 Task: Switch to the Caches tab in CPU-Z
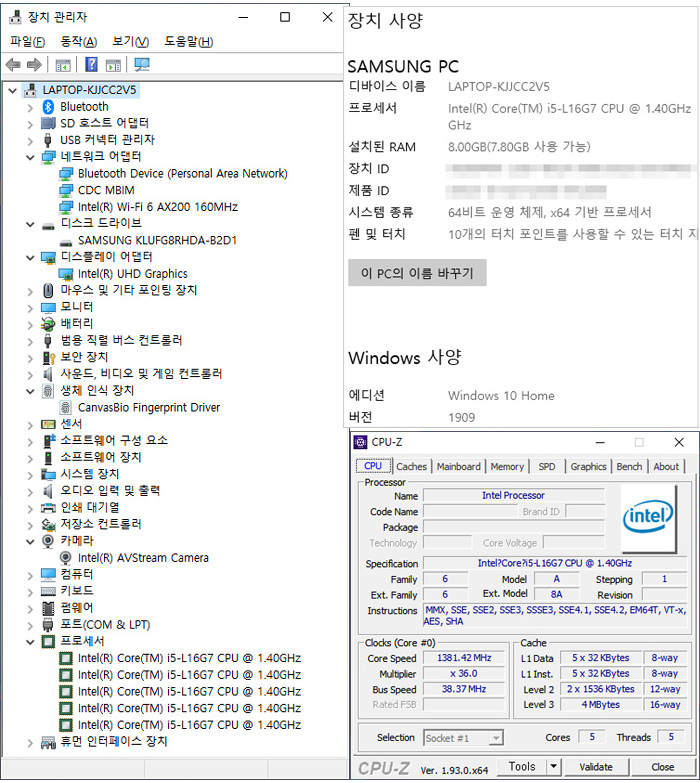pos(411,466)
